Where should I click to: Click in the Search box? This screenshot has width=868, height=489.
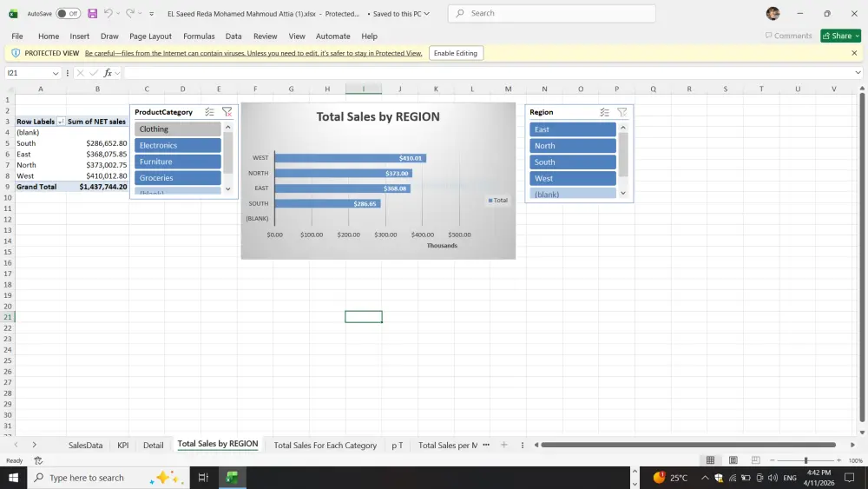pyautogui.click(x=551, y=13)
